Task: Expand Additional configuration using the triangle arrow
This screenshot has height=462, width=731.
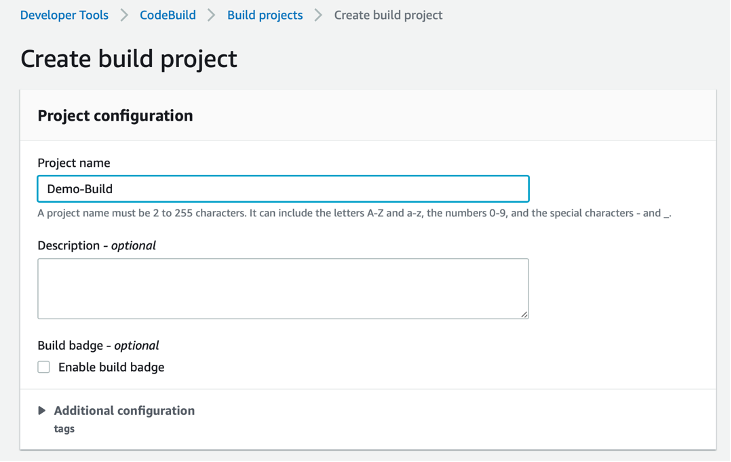Action: 42,411
